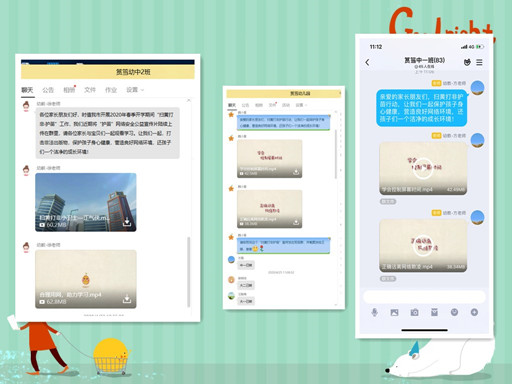Switch to 聊天 tab in middle window

pyautogui.click(x=232, y=105)
